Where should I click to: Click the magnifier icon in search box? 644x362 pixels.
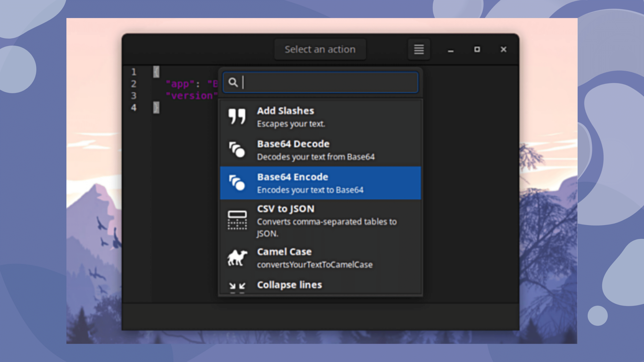coord(233,82)
